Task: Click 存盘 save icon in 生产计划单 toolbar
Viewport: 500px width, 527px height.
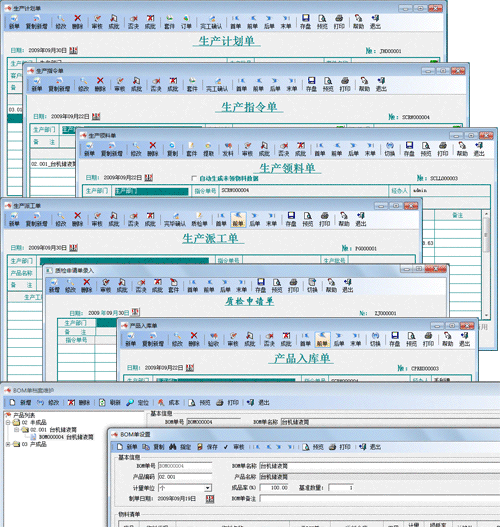Action: click(305, 22)
